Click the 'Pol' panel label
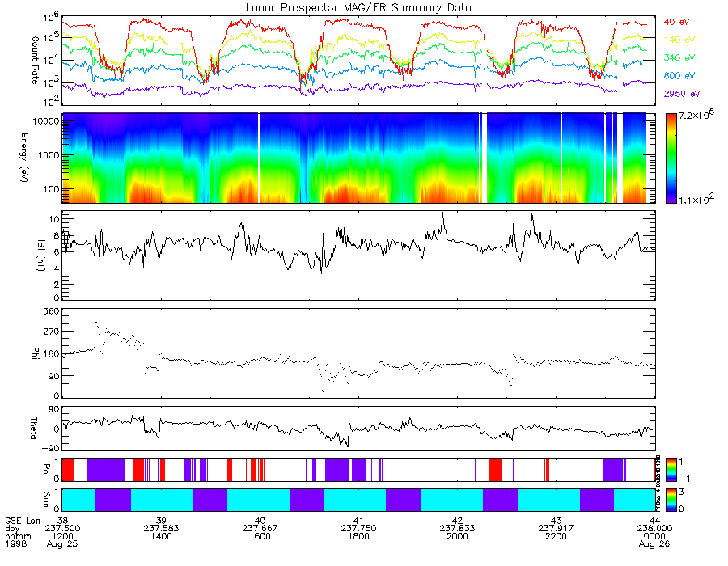 tap(46, 470)
